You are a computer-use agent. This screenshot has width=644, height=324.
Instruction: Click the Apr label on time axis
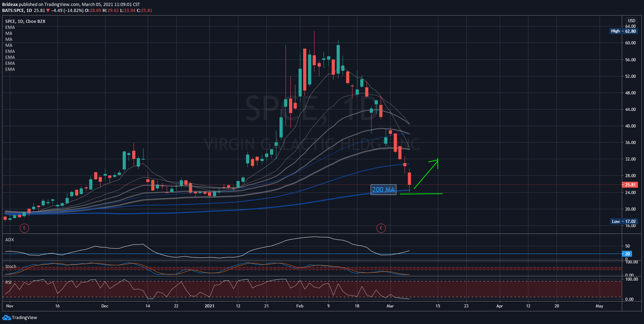(x=499, y=306)
